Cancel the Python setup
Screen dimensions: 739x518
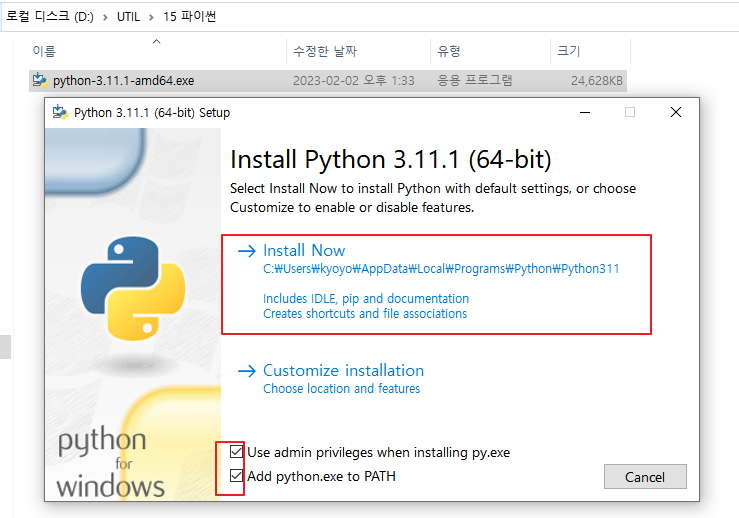pos(645,477)
